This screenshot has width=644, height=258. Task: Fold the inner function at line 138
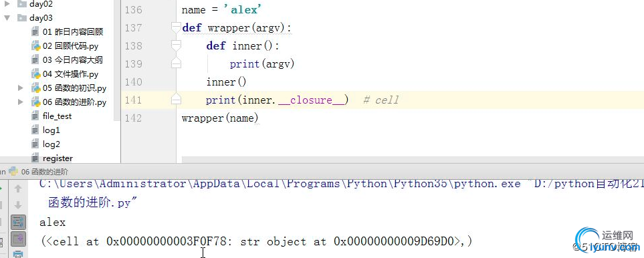tap(176, 46)
